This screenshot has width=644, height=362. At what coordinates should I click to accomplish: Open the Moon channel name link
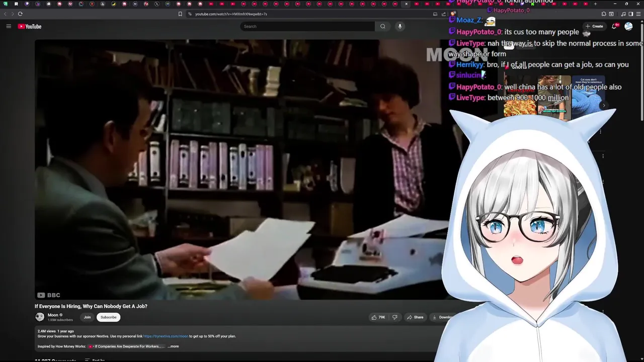pyautogui.click(x=53, y=315)
